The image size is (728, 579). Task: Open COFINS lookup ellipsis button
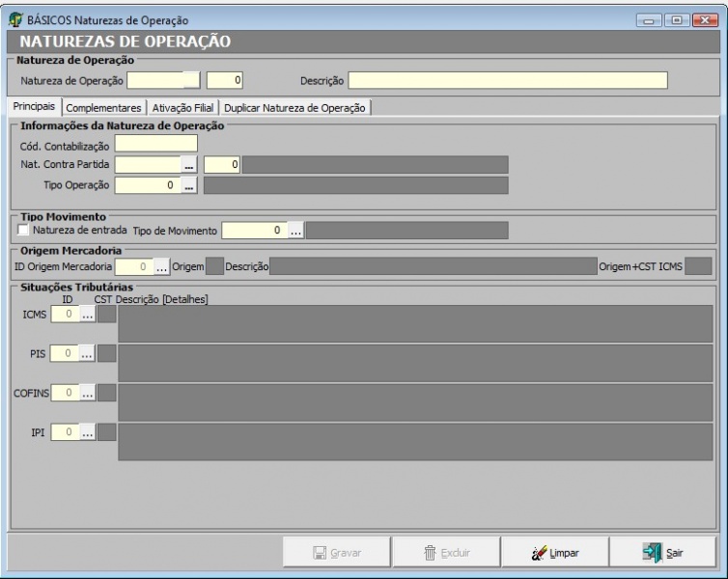pos(87,393)
